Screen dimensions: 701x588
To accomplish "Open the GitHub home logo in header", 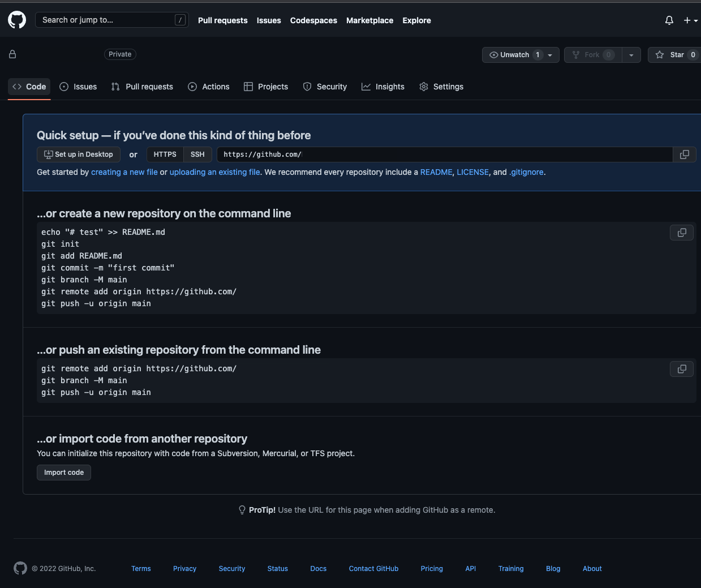I will (17, 20).
